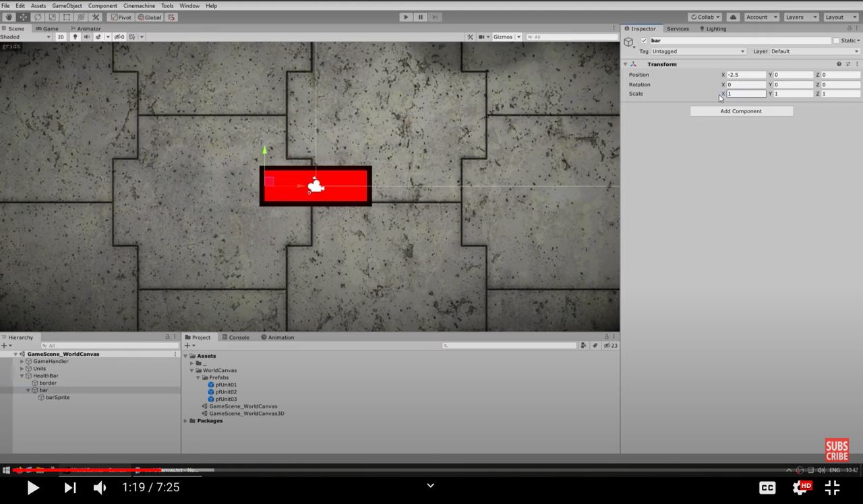This screenshot has width=863, height=504.
Task: Toggle hidden objects visibility in Scene toolbar
Action: [119, 37]
